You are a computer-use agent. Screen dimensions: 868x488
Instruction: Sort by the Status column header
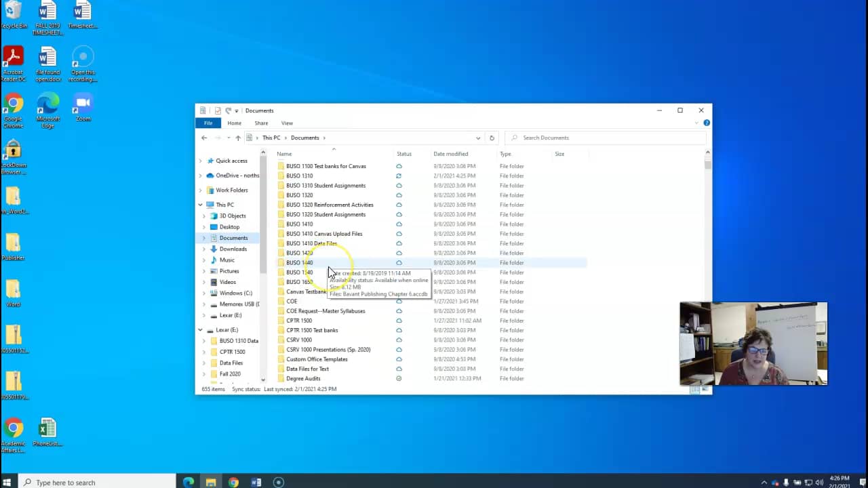tap(404, 154)
